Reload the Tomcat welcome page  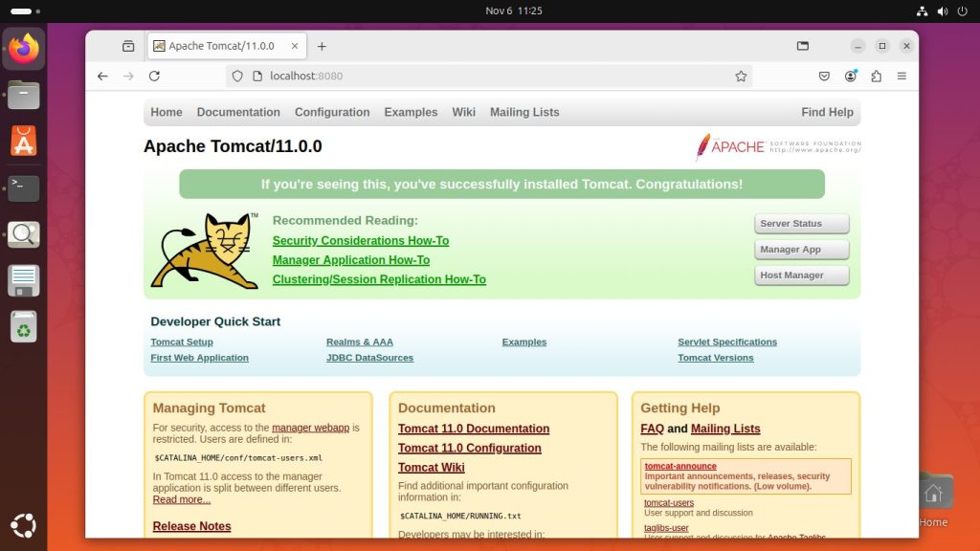[155, 76]
